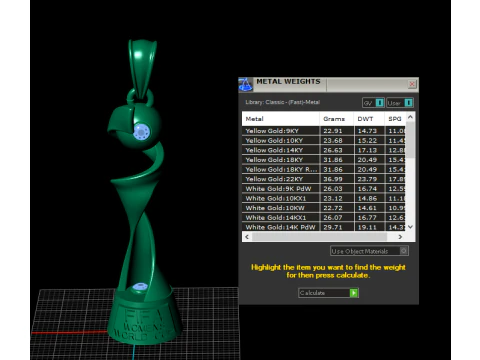Screen dimensions: 480x360
Task: Click the metal list scroll down arrow
Action: point(410,227)
